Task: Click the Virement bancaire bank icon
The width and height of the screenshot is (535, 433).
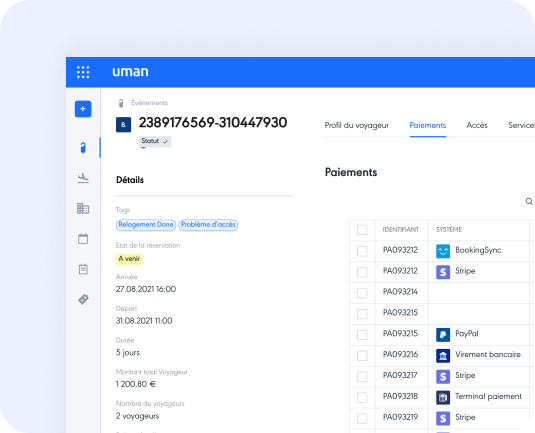Action: [x=443, y=356]
